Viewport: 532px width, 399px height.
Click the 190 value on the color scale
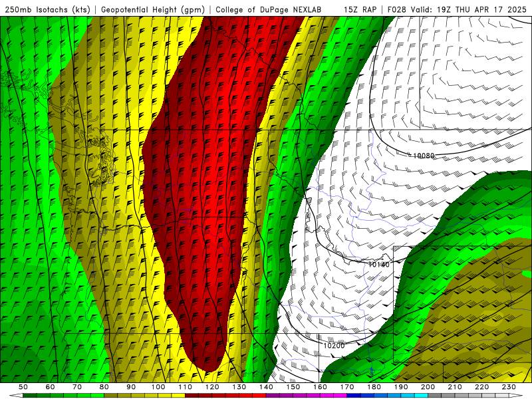pos(401,387)
